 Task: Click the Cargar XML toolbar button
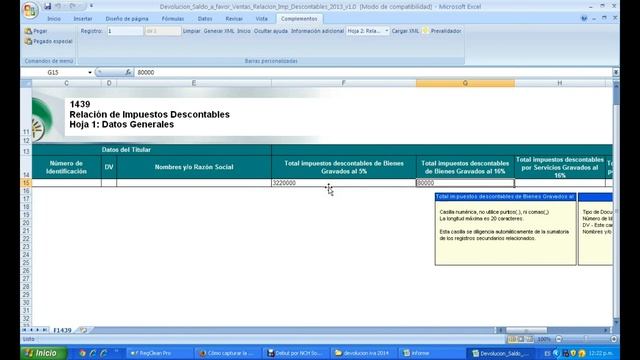click(405, 31)
